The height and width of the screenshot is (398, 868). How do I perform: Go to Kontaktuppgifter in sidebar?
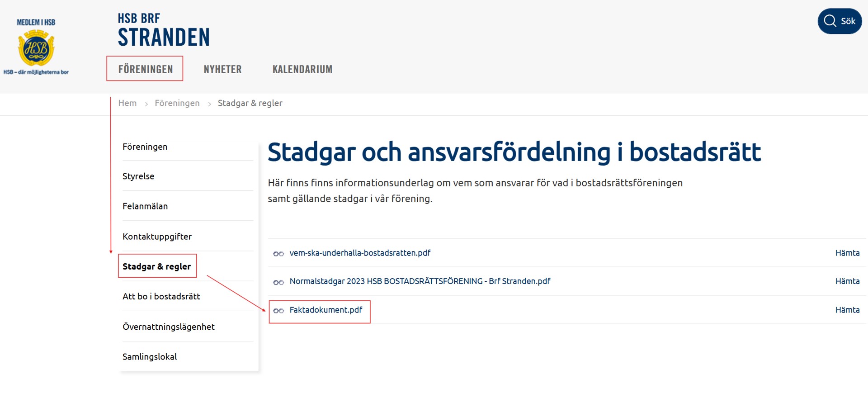click(x=157, y=237)
